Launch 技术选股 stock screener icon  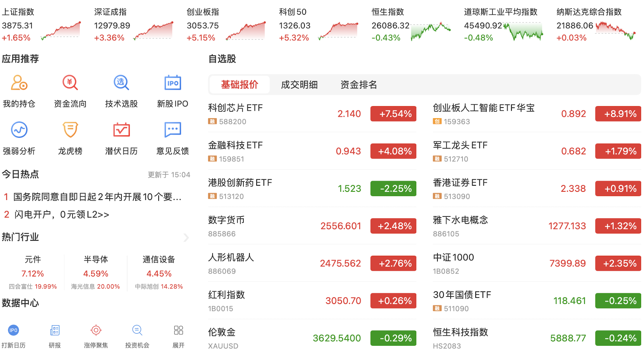point(121,83)
